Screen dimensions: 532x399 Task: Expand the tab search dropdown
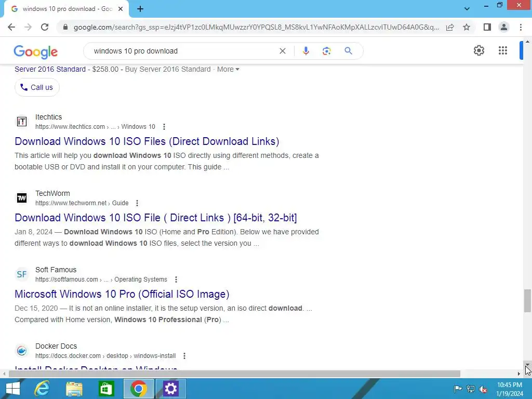pyautogui.click(x=467, y=9)
